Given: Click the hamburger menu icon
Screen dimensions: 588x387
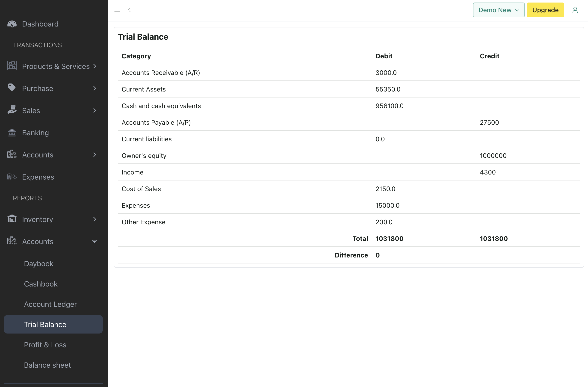Looking at the screenshot, I should coord(117,9).
